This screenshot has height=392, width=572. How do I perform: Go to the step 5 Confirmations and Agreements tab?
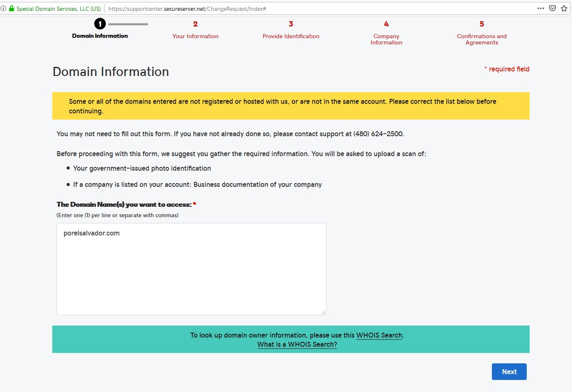click(x=482, y=33)
